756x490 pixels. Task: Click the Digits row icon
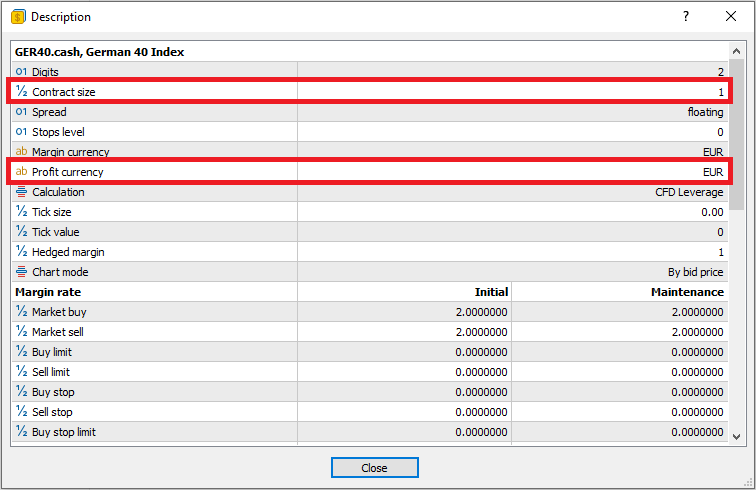pyautogui.click(x=21, y=72)
